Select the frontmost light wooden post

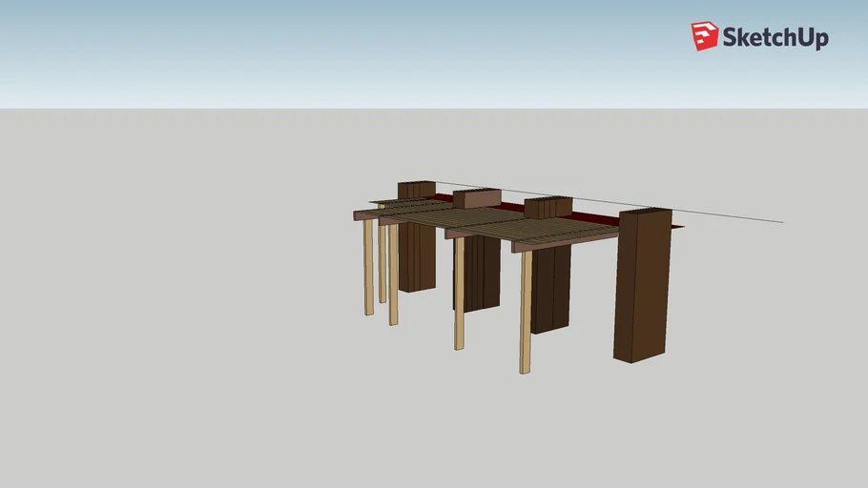click(x=525, y=313)
